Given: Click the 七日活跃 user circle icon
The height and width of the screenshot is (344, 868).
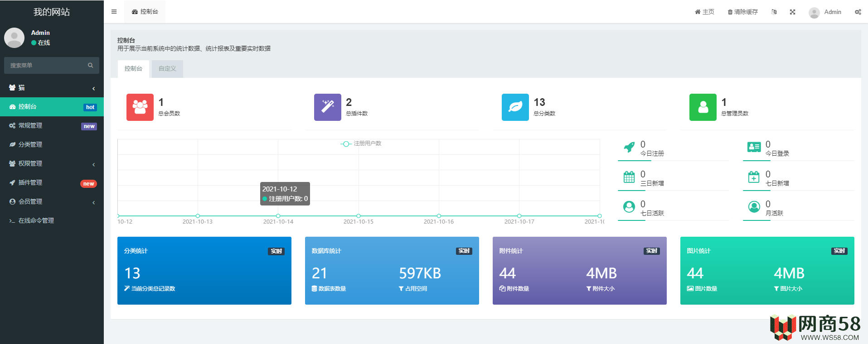Looking at the screenshot, I should click(629, 207).
